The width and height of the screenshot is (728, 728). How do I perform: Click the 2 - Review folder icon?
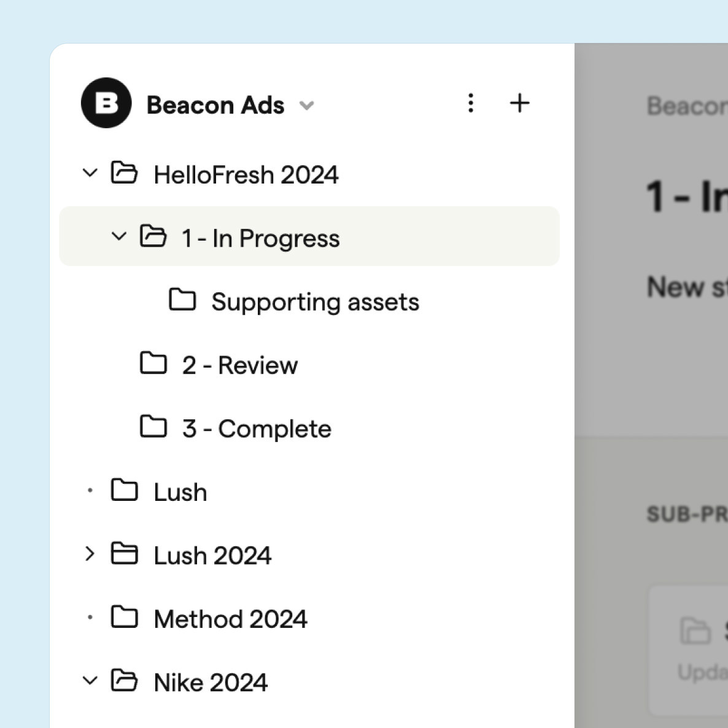[153, 363]
